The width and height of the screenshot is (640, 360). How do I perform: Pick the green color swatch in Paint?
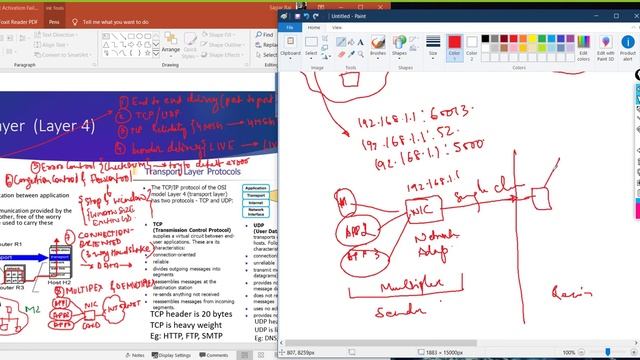click(542, 39)
